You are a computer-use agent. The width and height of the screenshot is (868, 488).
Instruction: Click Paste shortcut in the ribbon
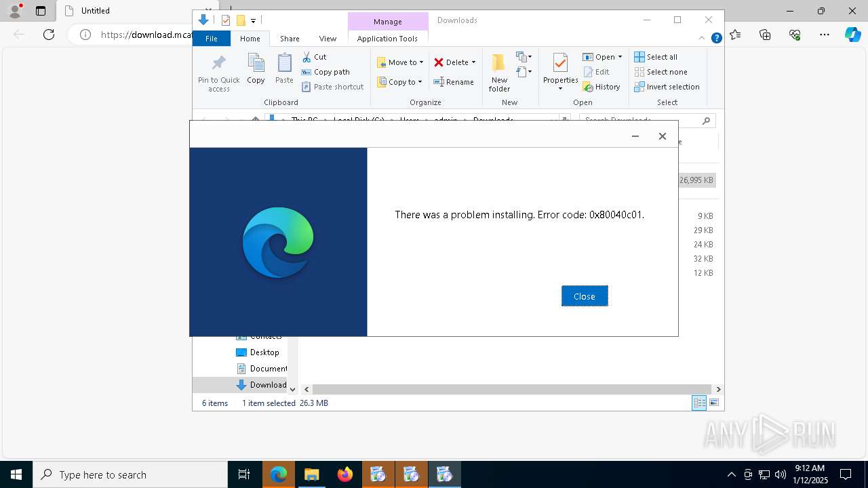point(332,87)
